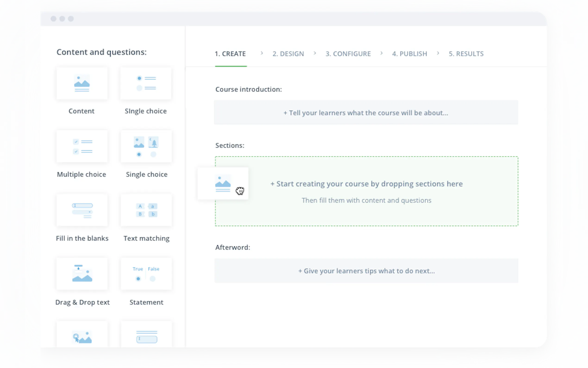Click the hotspot image question icon
The height and width of the screenshot is (368, 588).
coord(82,337)
